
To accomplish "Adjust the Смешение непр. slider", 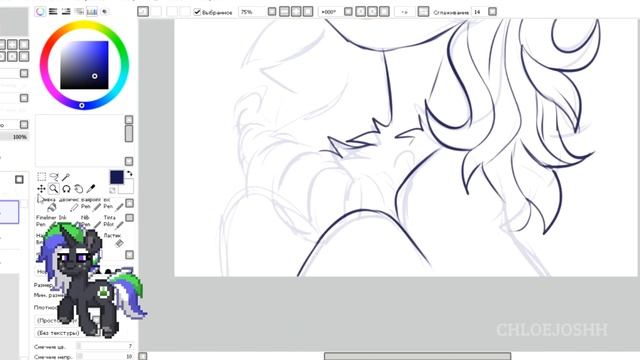I will tap(105, 356).
